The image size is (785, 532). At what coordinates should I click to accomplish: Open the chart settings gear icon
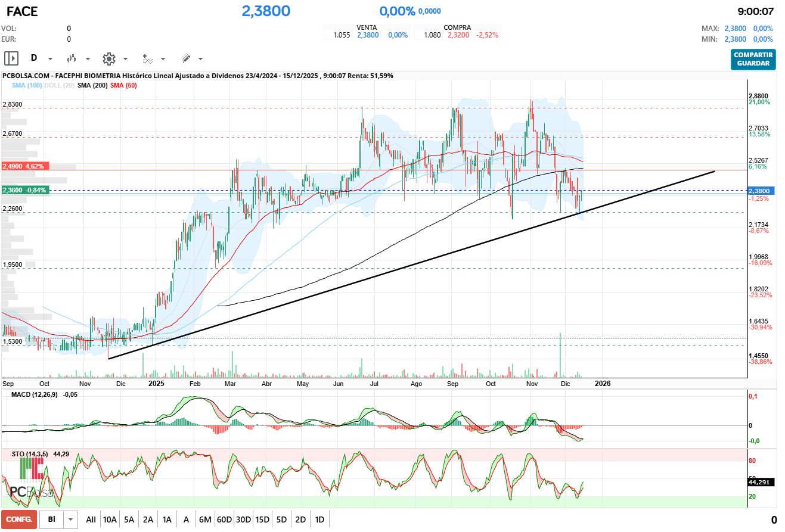[x=108, y=58]
